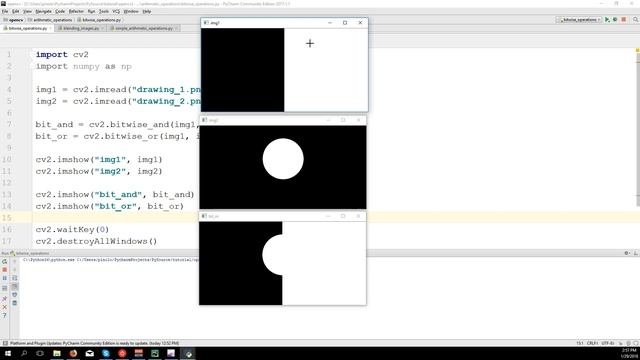Click the cv2.waitKey(0) line in editor
Screen dimensions: 640x360
pos(72,229)
